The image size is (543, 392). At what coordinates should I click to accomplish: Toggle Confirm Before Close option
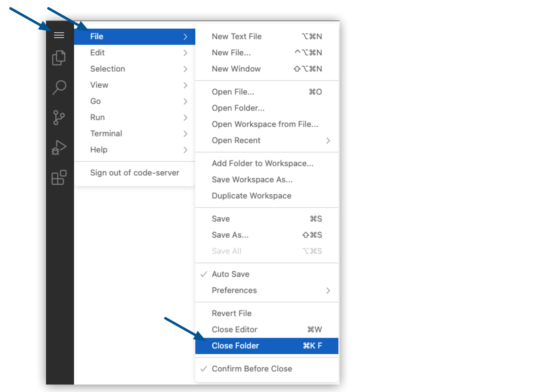(252, 369)
